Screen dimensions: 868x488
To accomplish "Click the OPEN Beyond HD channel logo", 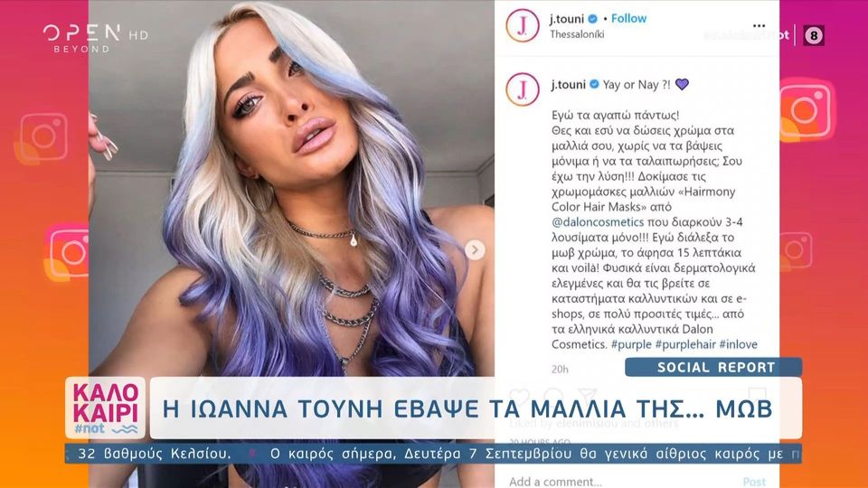I will tap(95, 38).
